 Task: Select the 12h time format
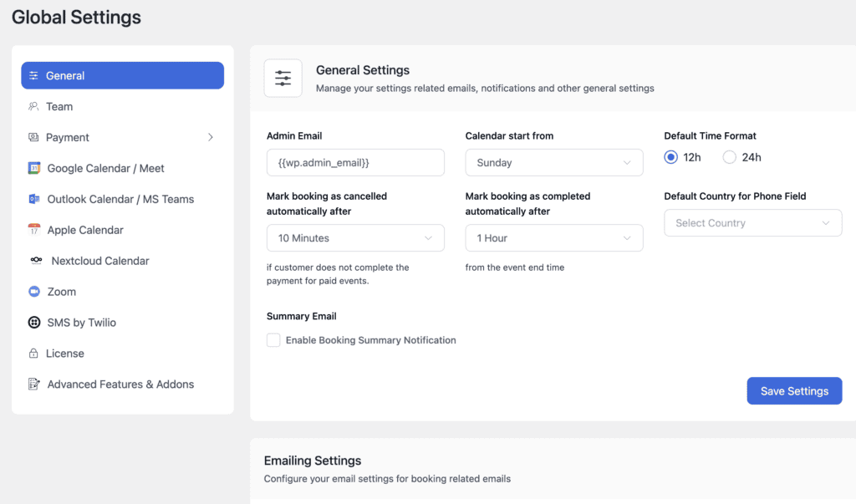671,157
